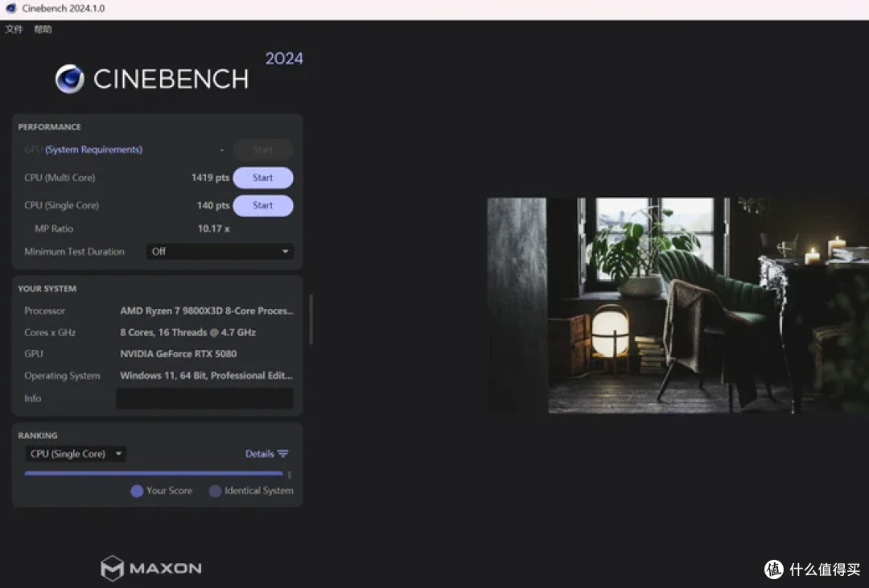Viewport: 869px width, 588px height.
Task: Open the System Requirements link
Action: tap(93, 150)
